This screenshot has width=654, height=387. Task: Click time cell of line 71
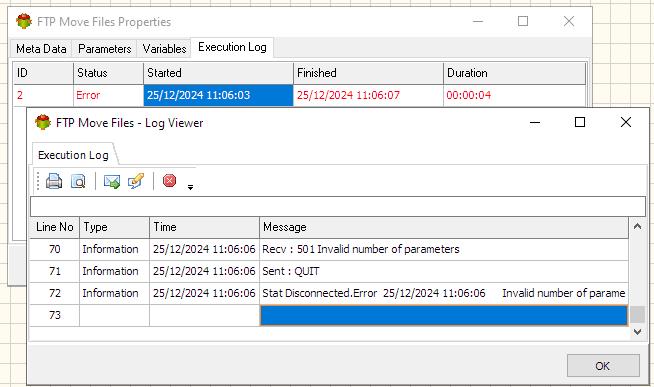click(x=204, y=271)
